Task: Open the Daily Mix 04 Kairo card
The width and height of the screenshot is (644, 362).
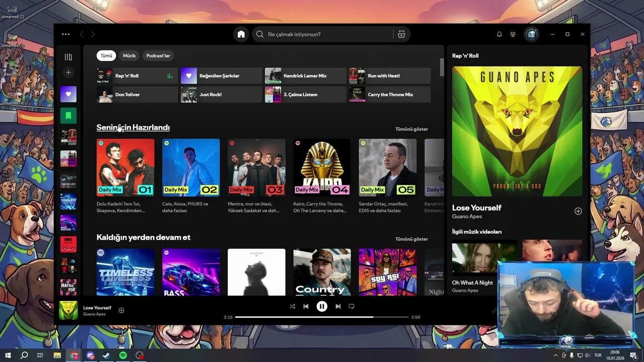Action: point(322,176)
